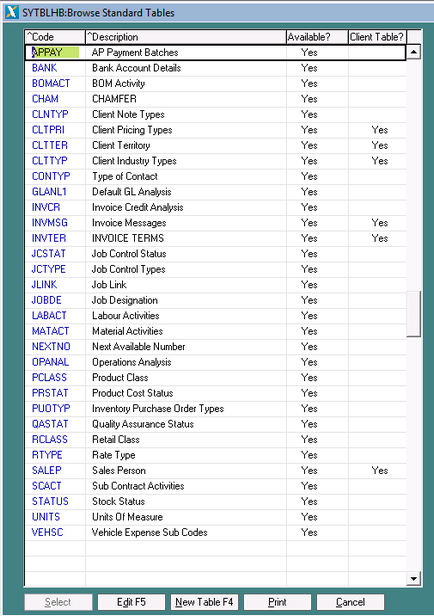The height and width of the screenshot is (616, 434).
Task: Click 'Inventory Purchase Order Types' description
Action: [157, 409]
